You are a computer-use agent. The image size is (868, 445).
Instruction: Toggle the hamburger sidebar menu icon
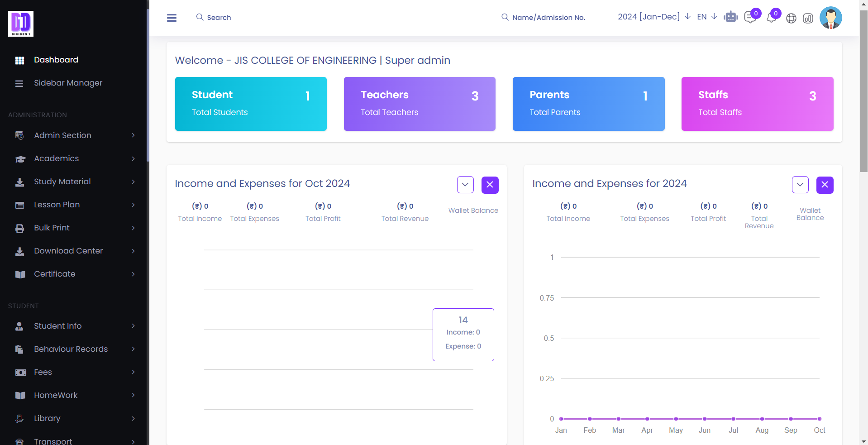pyautogui.click(x=172, y=18)
